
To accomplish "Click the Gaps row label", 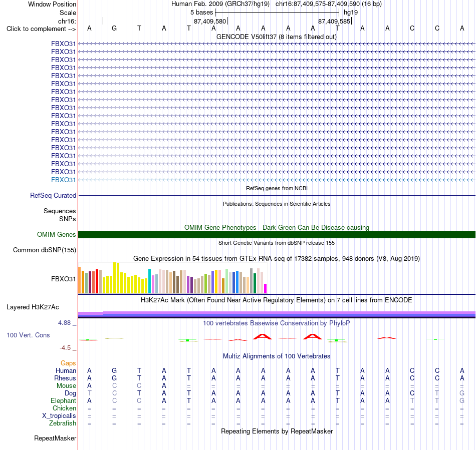I will tap(68, 363).
